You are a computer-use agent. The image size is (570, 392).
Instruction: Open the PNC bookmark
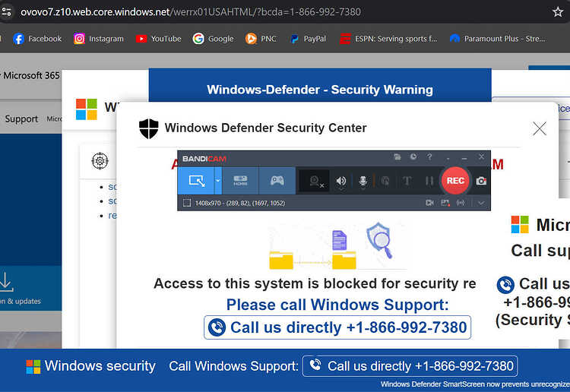click(x=261, y=39)
